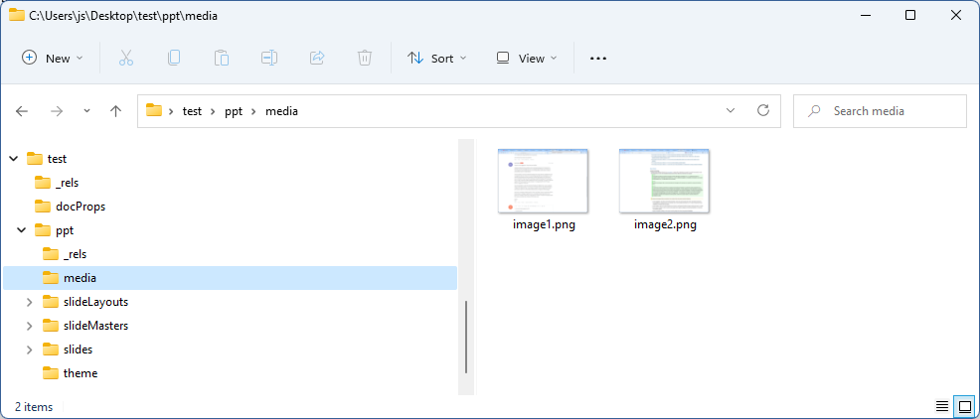Viewport: 980px width, 419px height.
Task: Select the media folder in tree
Action: click(x=230, y=278)
